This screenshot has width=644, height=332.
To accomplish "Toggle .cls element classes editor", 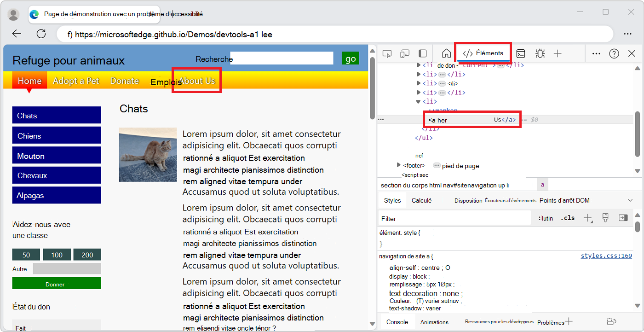I will (x=568, y=218).
